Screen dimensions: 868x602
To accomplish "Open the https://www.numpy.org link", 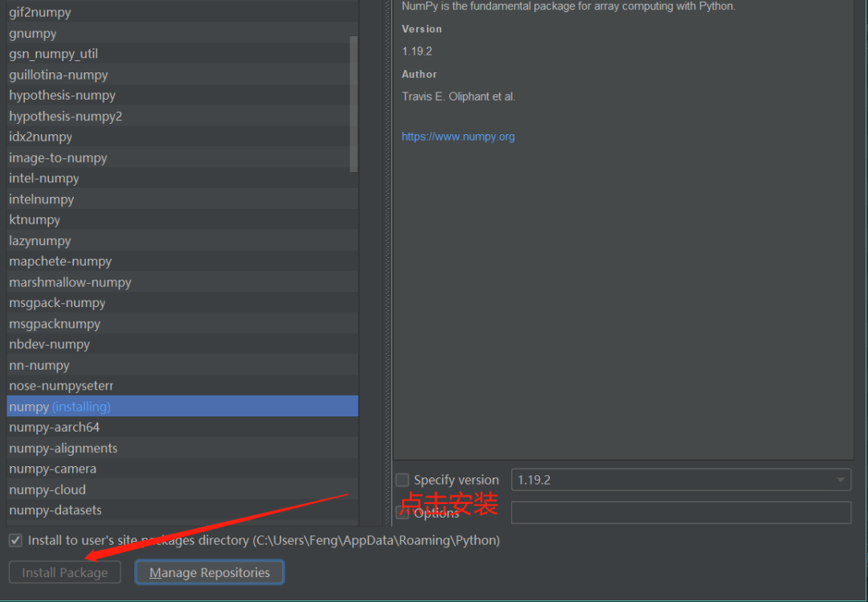I will (458, 137).
